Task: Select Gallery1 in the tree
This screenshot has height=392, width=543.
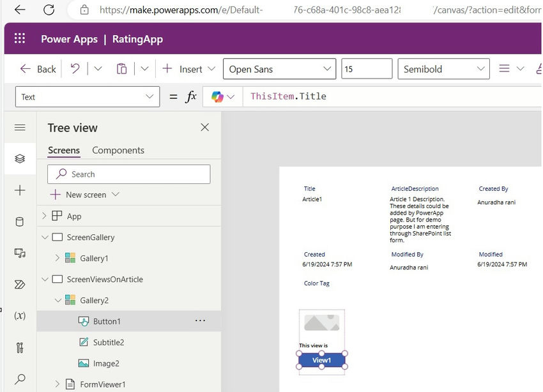Action: 94,259
